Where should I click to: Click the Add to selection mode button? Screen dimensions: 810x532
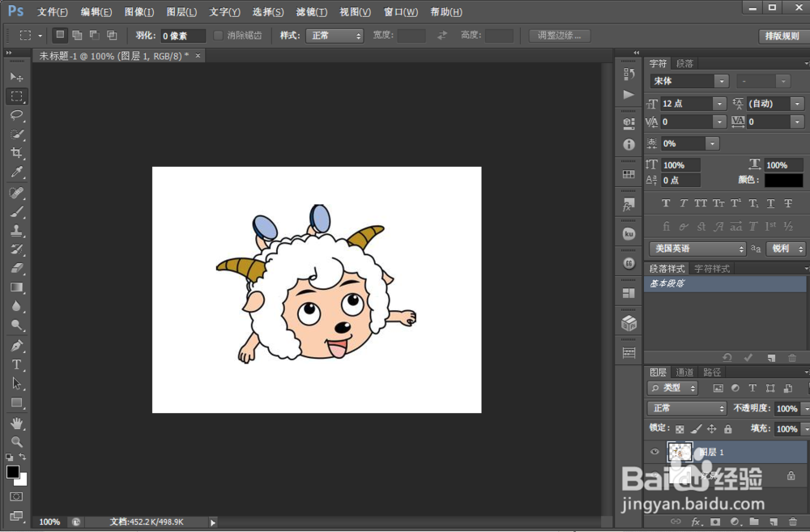coord(77,35)
